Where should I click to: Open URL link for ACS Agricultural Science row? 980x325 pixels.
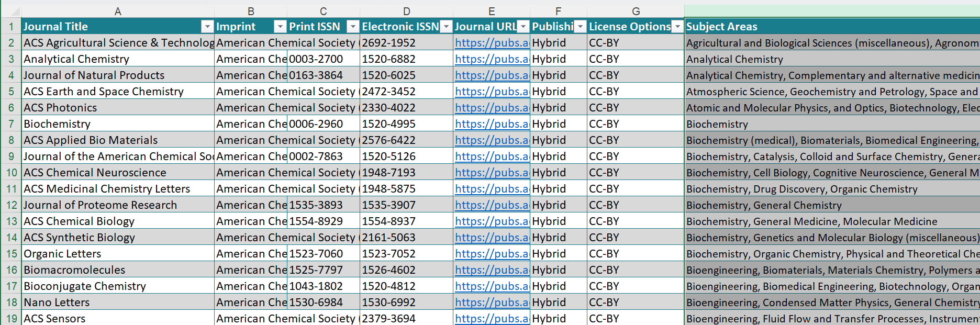point(492,43)
